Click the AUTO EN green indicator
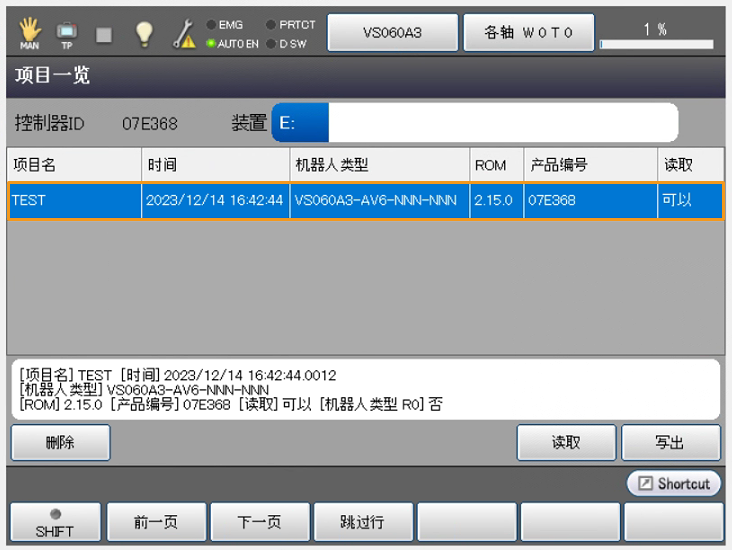The width and height of the screenshot is (732, 550). click(211, 43)
